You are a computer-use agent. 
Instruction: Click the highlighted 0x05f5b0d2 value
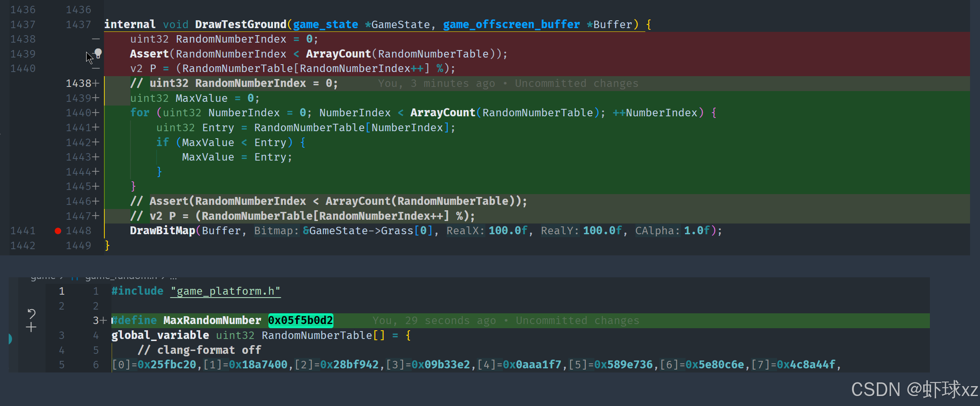point(300,320)
